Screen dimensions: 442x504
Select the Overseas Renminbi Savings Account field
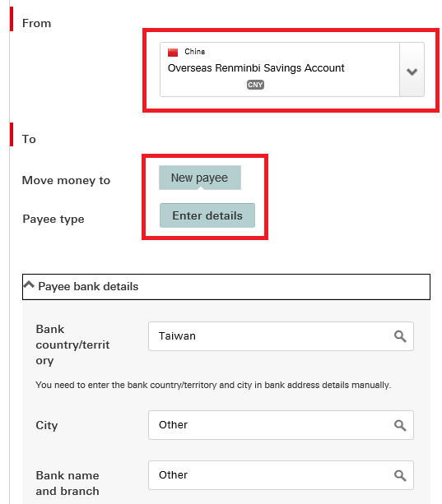point(292,69)
